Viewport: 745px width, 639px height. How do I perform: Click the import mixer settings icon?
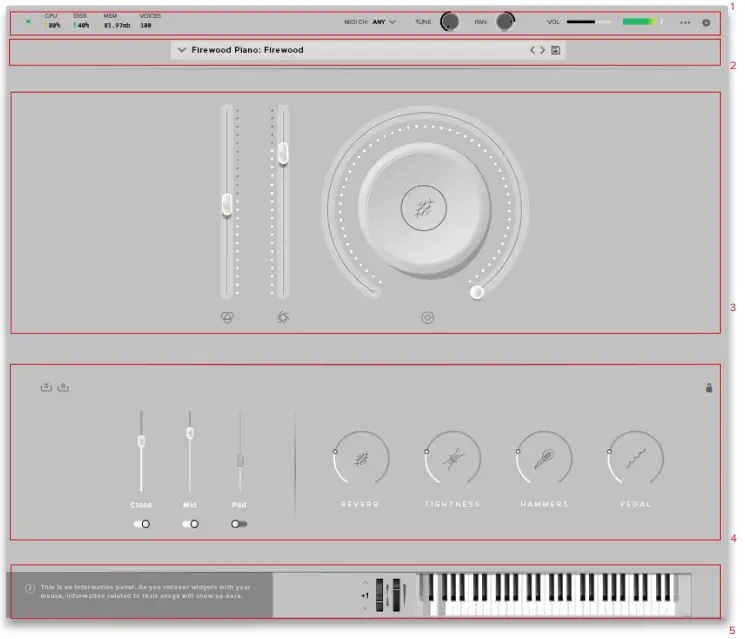click(46, 387)
